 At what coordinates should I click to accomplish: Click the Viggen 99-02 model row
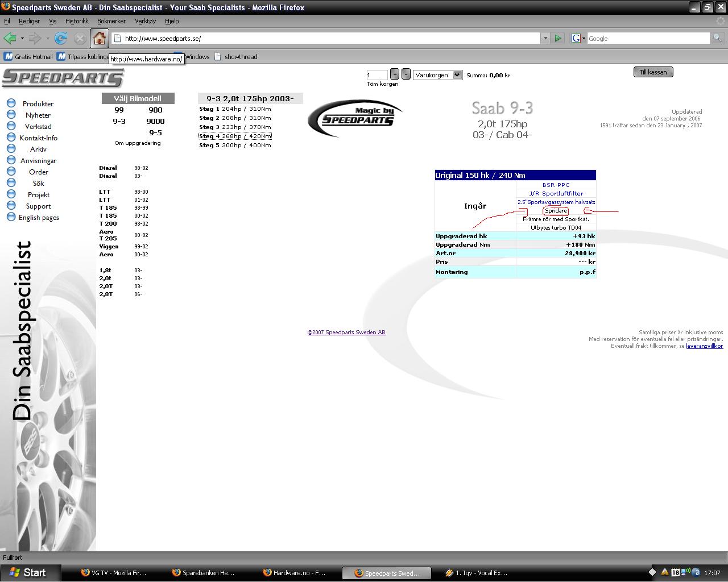point(123,247)
